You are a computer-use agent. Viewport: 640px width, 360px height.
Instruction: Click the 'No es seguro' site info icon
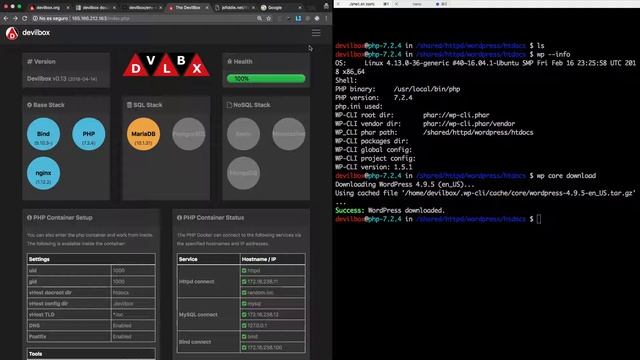coord(35,18)
